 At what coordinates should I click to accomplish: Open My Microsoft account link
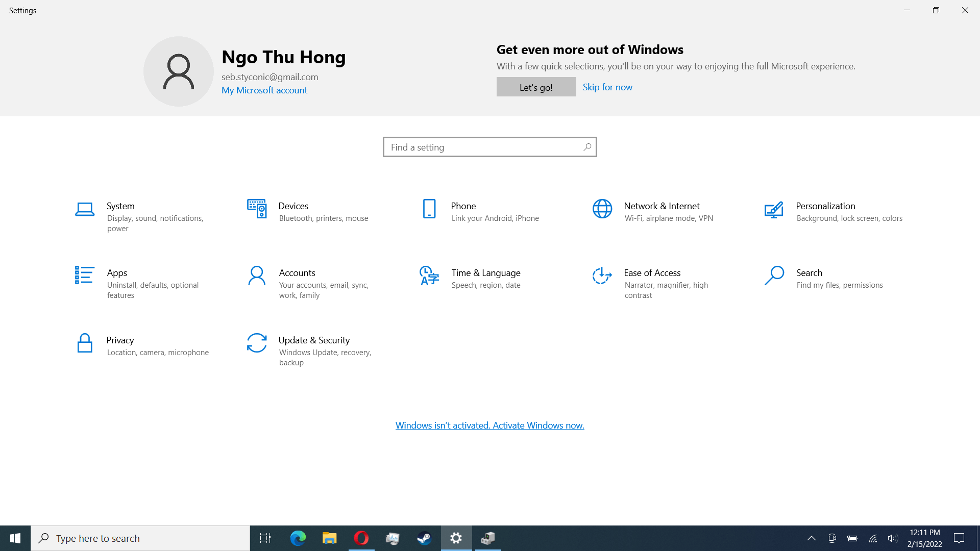click(x=264, y=90)
